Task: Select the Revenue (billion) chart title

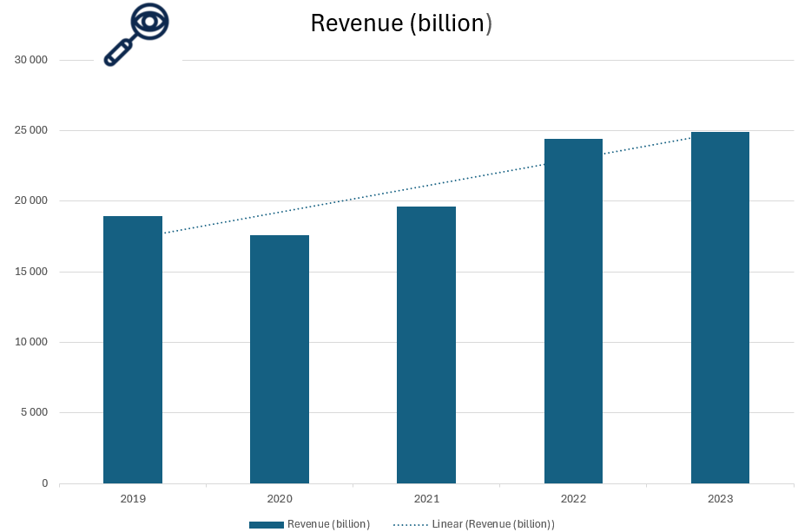Action: click(x=401, y=23)
